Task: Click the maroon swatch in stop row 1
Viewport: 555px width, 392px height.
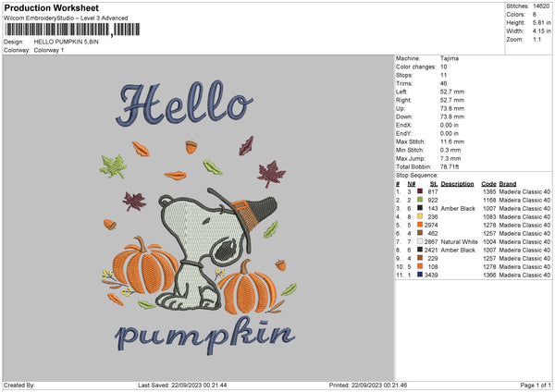Action: click(420, 191)
